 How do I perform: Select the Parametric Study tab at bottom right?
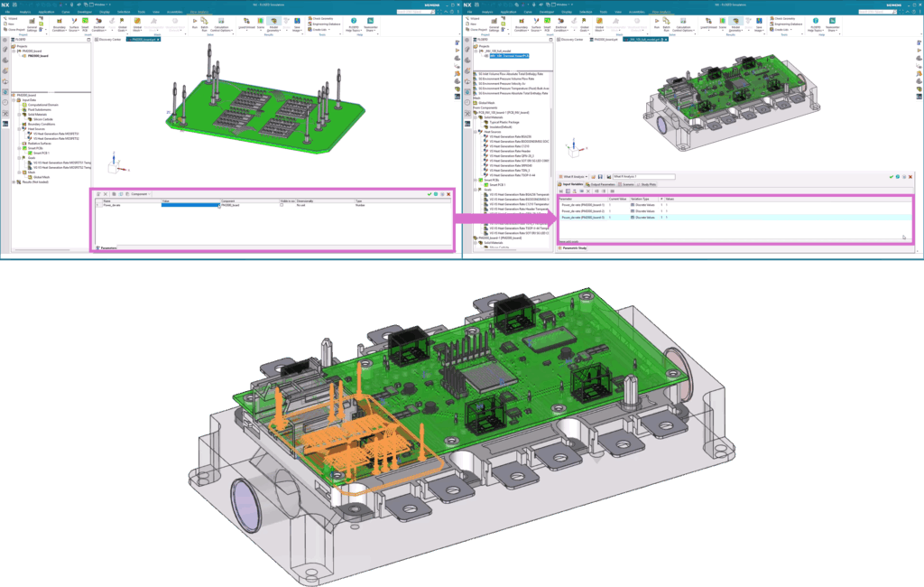[573, 248]
